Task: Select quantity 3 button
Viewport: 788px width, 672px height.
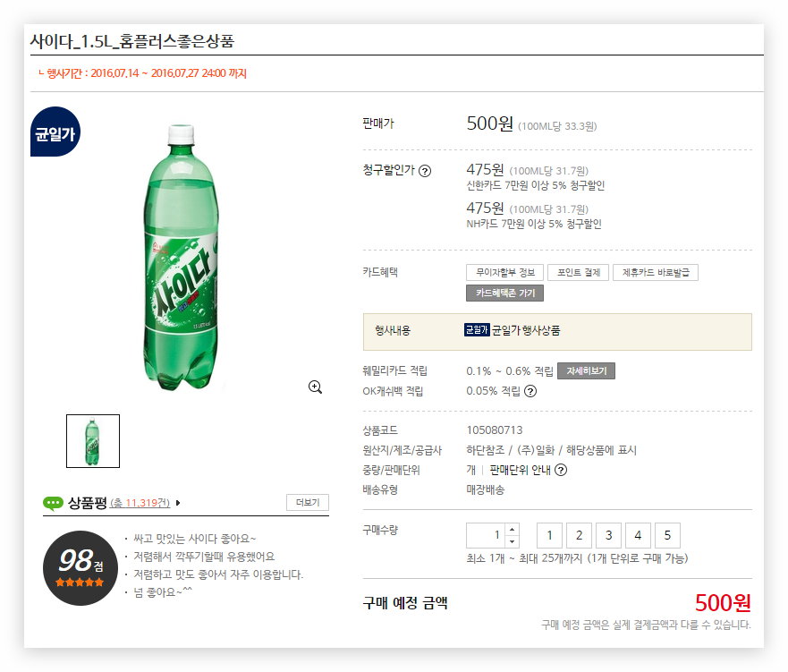Action: (608, 536)
